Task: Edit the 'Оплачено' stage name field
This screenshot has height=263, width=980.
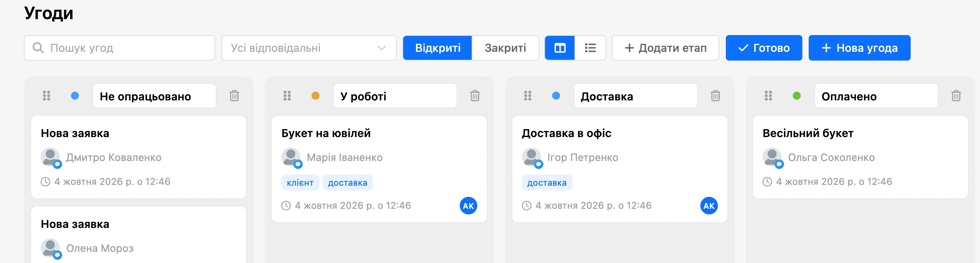Action: (876, 96)
